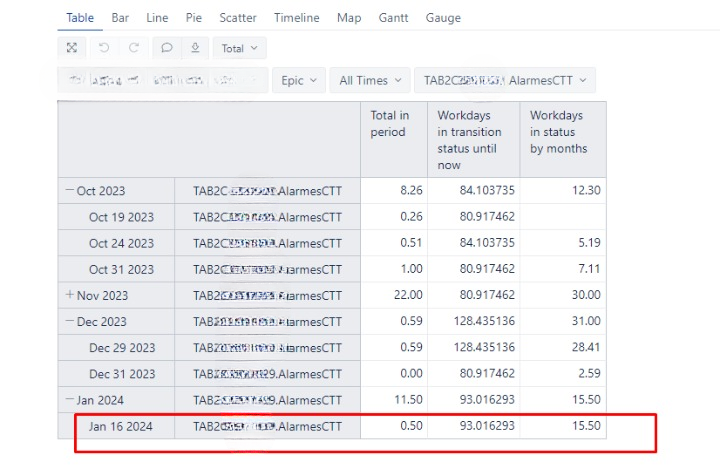
Task: Click the 31.00 cell in Dec 2023 row
Action: pos(563,321)
